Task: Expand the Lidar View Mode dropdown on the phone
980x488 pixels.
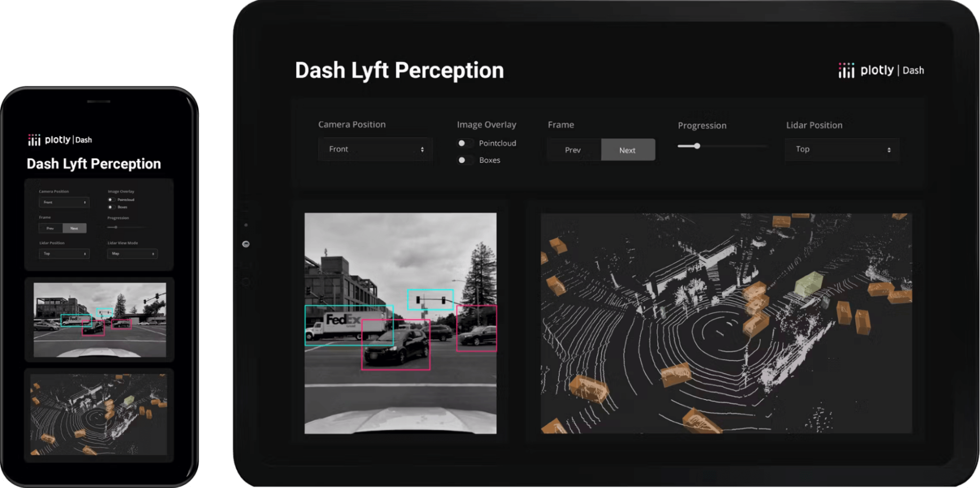Action: click(x=132, y=253)
